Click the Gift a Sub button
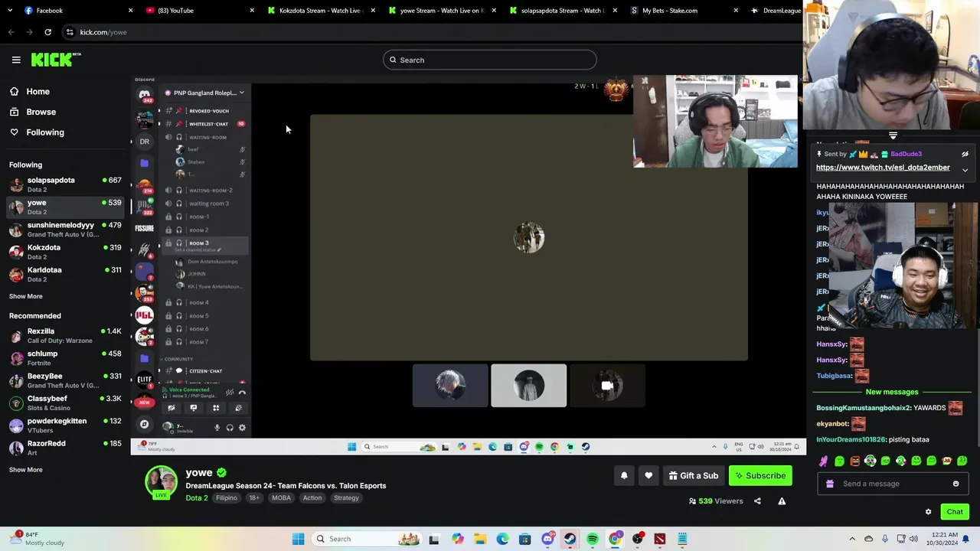Viewport: 980px width, 551px height. tap(693, 476)
